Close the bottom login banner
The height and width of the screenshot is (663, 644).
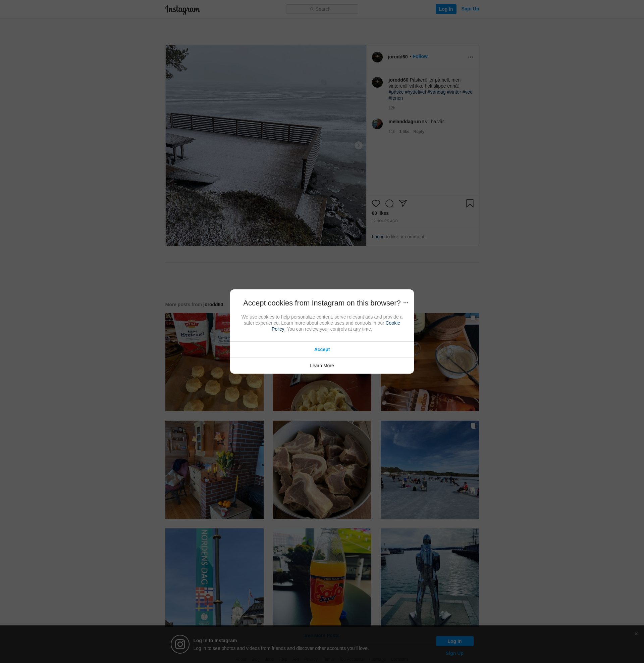(636, 633)
